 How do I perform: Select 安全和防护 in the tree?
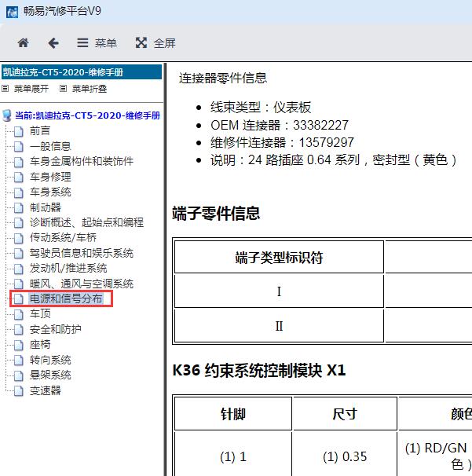(x=56, y=329)
